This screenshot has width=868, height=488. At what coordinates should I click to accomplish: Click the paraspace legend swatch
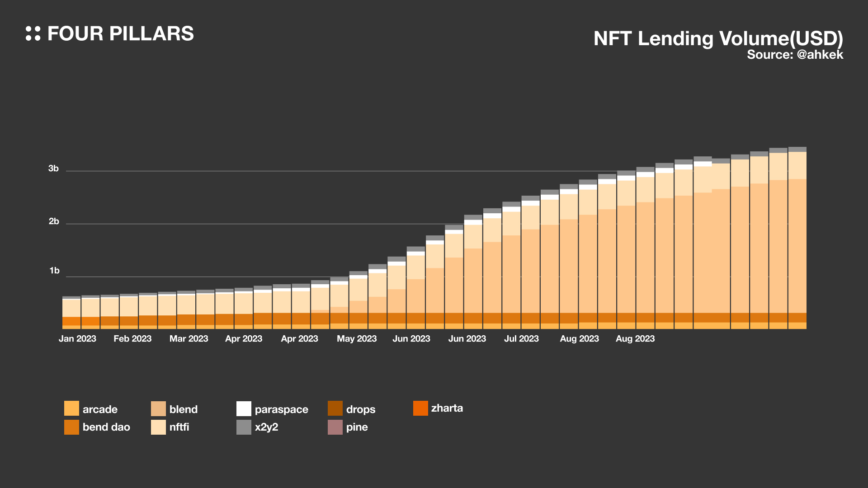tap(243, 408)
